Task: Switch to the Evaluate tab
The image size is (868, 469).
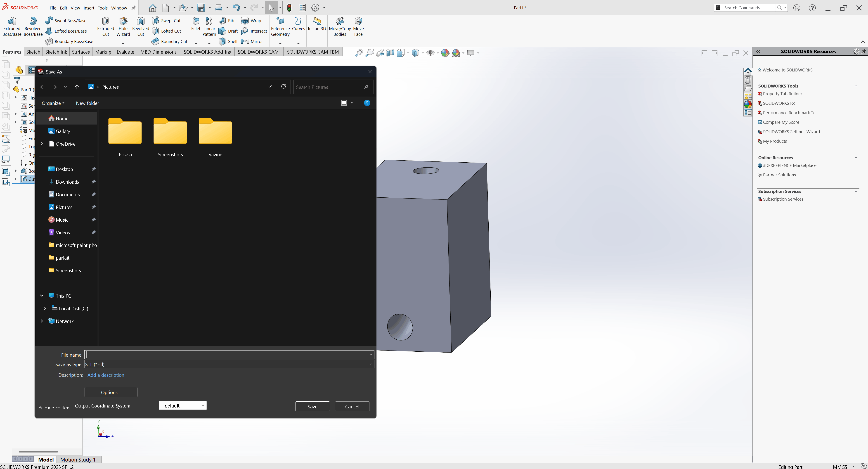Action: 125,52
